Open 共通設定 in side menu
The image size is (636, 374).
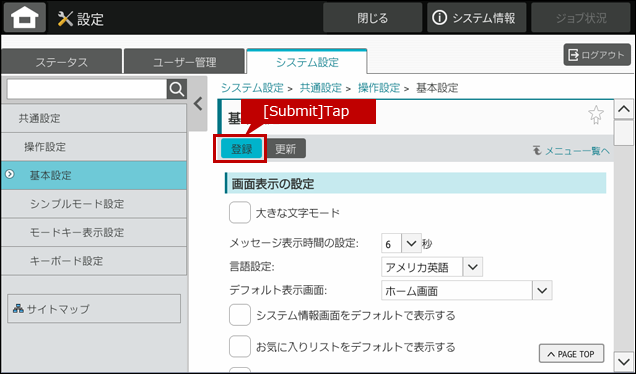coord(94,118)
